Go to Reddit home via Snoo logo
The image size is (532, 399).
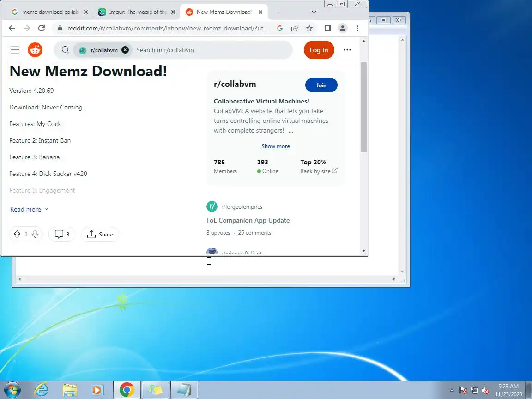pyautogui.click(x=35, y=50)
